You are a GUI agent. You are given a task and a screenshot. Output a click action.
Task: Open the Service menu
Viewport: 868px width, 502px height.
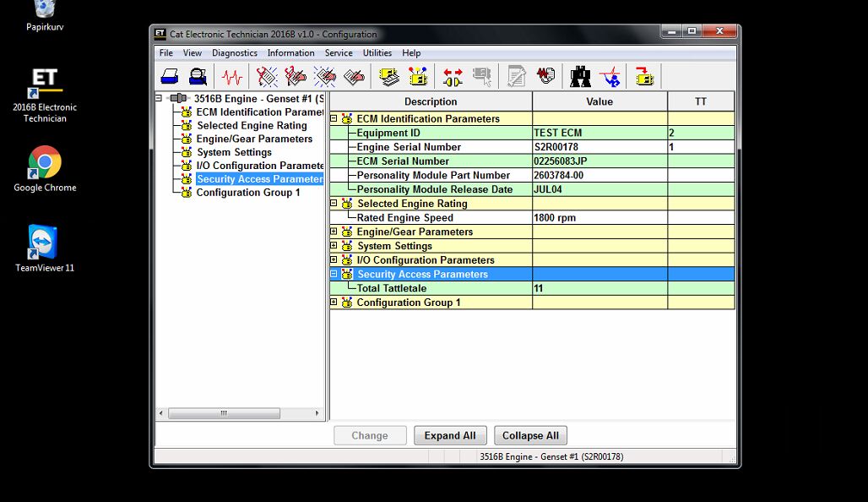point(339,53)
